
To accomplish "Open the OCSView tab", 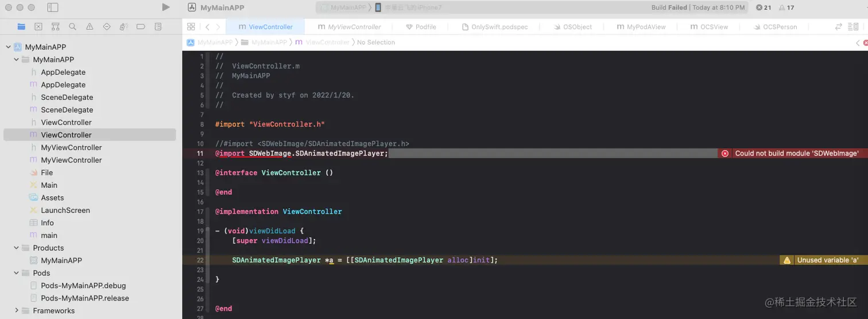I will (709, 26).
